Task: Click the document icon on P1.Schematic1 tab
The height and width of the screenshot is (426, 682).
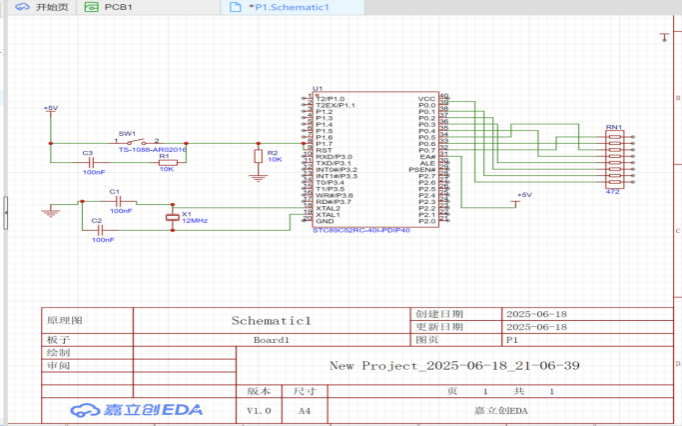Action: 235,7
